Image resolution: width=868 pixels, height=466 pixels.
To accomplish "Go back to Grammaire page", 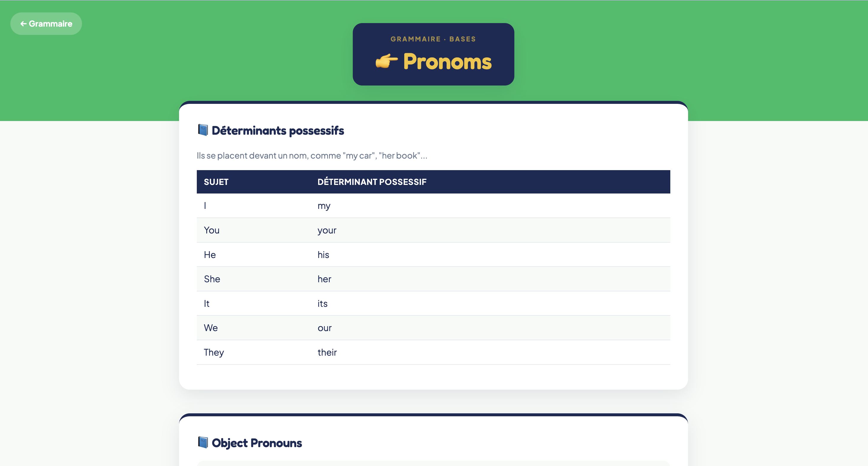I will pos(46,24).
